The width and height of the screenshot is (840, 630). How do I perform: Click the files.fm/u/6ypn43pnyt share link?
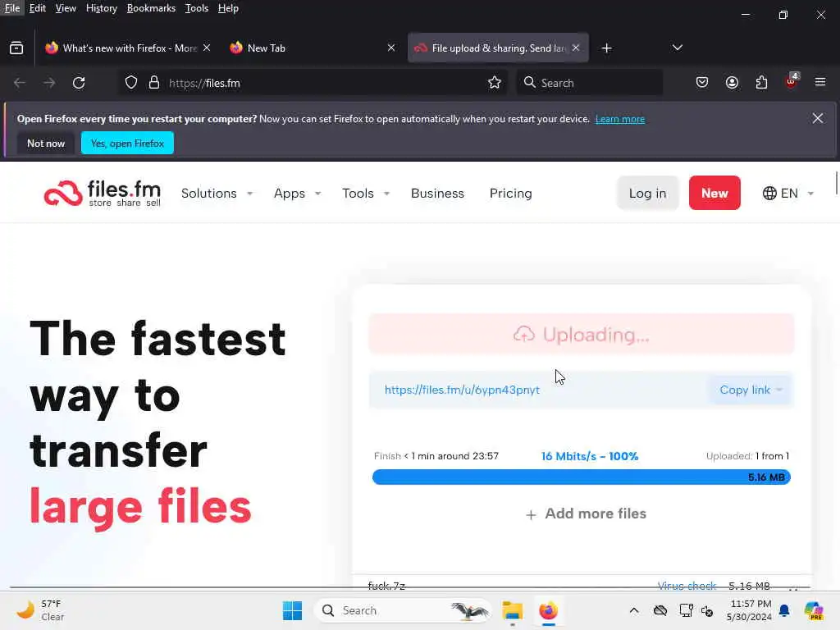[462, 390]
